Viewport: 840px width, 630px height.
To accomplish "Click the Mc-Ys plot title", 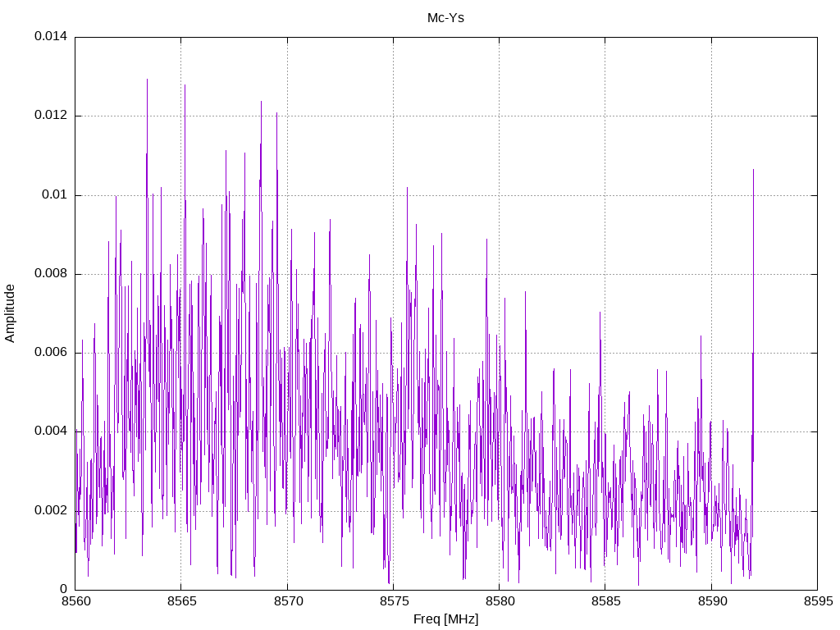I will 445,18.
